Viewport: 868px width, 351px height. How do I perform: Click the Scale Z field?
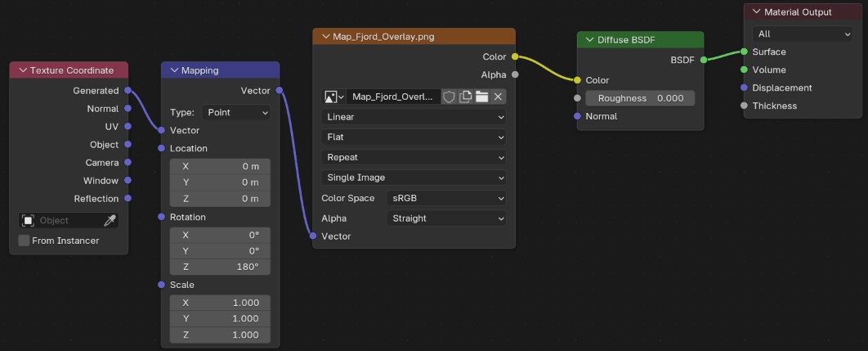point(221,335)
